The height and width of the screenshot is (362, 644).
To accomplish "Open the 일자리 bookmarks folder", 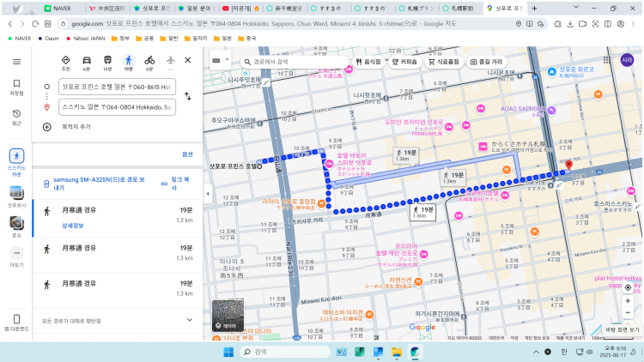I will coord(196,38).
